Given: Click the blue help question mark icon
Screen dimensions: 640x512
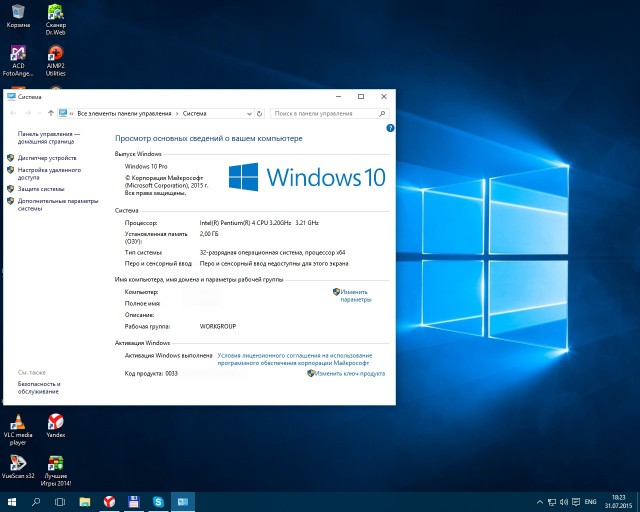Looking at the screenshot, I should tap(389, 128).
